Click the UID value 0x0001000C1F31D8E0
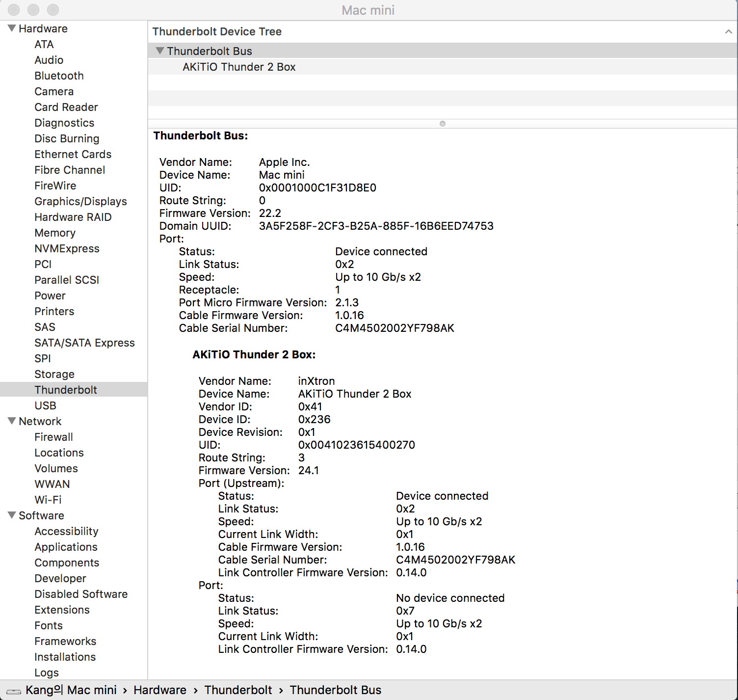738x700 pixels. click(x=317, y=188)
